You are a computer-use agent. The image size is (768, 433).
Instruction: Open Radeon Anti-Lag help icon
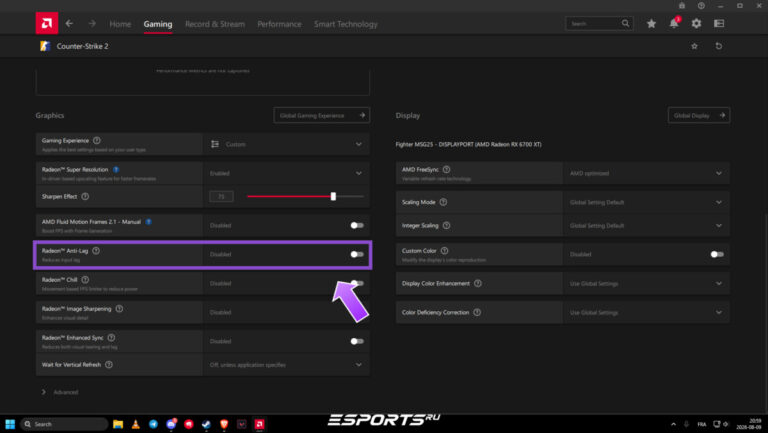click(x=96, y=251)
